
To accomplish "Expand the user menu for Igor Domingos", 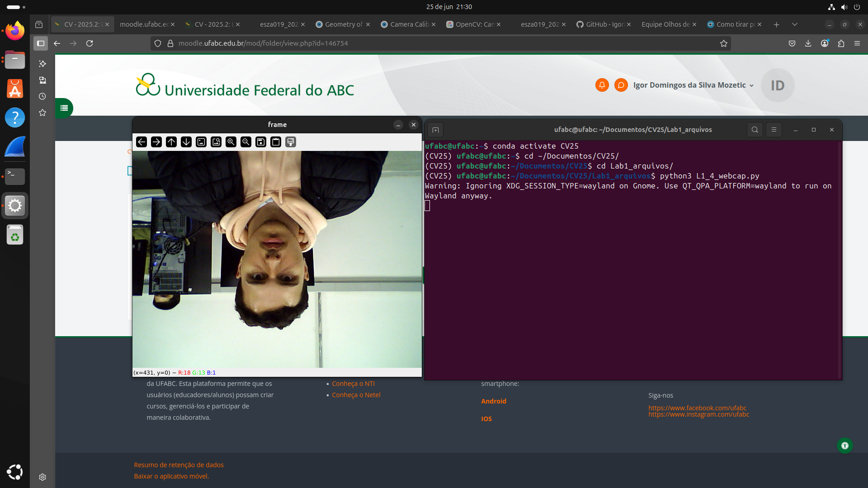I will pos(693,85).
